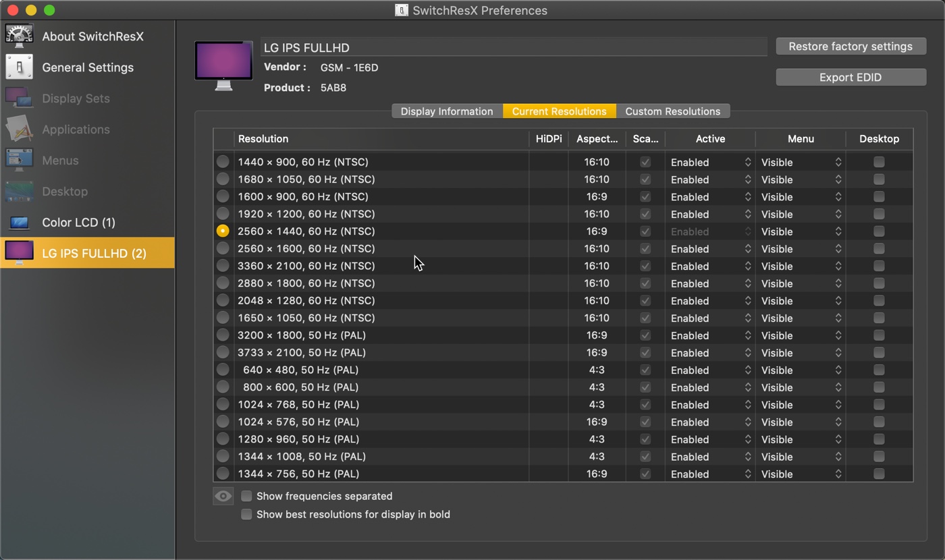Sort by Resolution column header

(x=381, y=139)
